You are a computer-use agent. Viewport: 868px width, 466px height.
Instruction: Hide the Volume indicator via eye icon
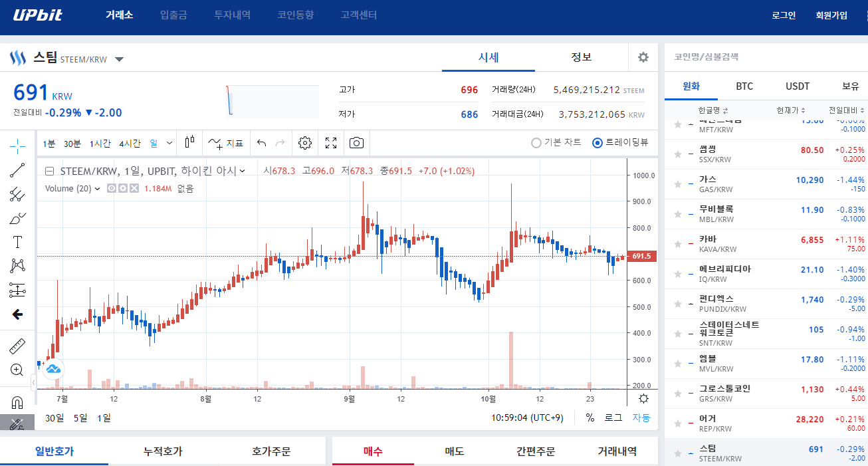pos(112,188)
